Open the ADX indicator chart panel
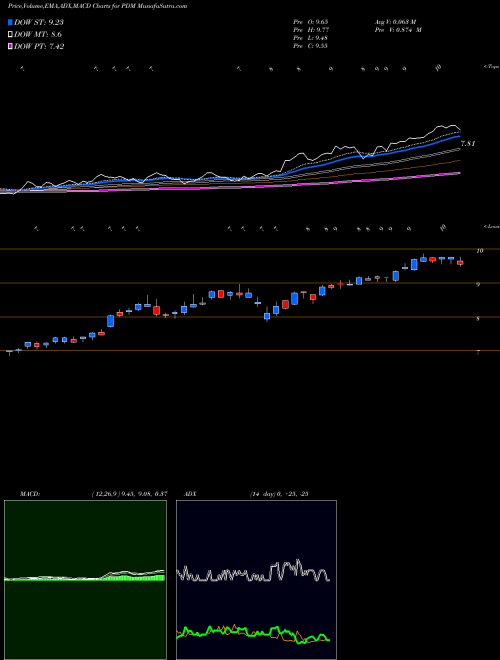 [x=256, y=580]
